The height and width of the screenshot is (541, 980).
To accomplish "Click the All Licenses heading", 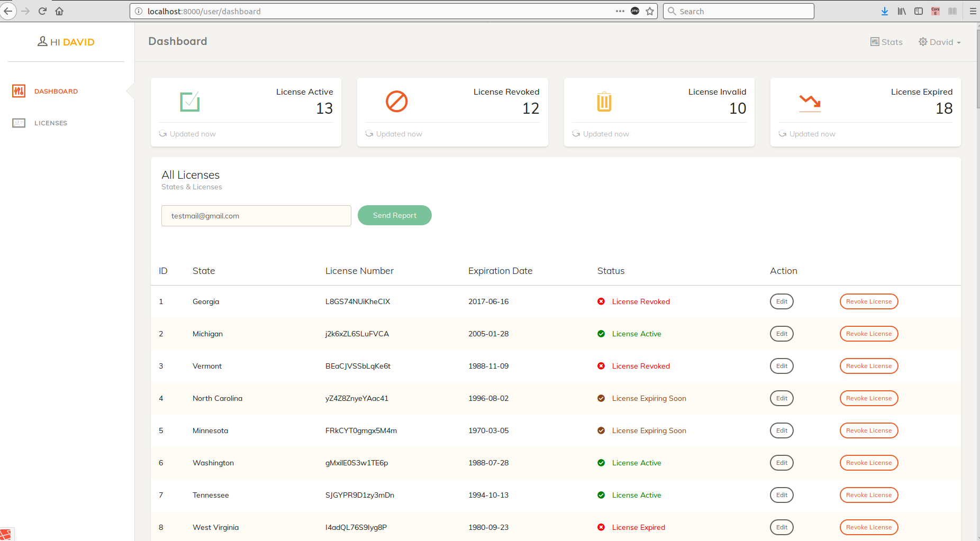I will [190, 175].
